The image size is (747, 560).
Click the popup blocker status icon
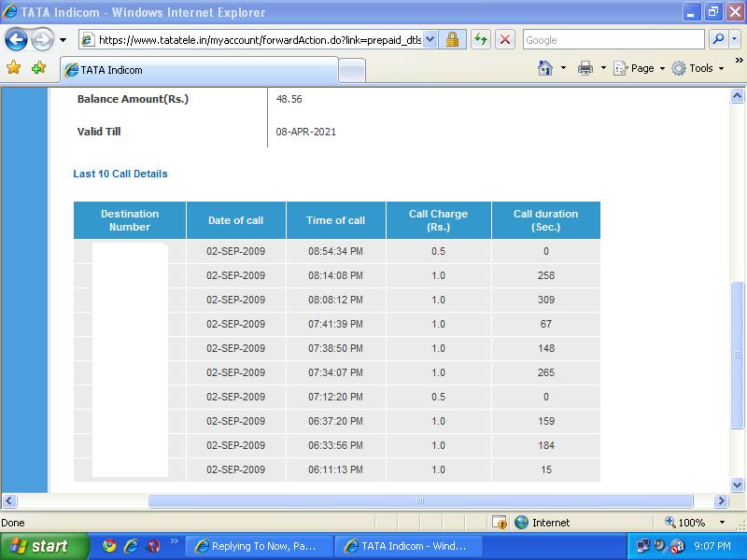click(x=500, y=523)
